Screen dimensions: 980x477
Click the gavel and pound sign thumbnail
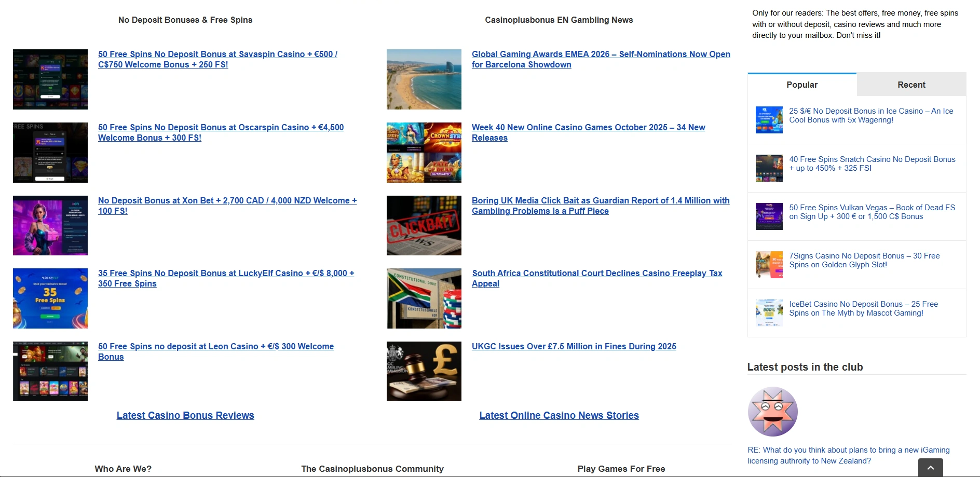tap(424, 371)
